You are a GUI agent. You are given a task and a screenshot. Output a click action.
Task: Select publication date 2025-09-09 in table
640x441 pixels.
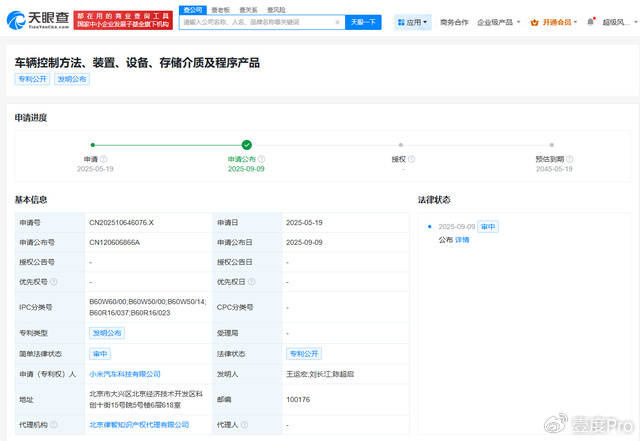[x=304, y=243]
